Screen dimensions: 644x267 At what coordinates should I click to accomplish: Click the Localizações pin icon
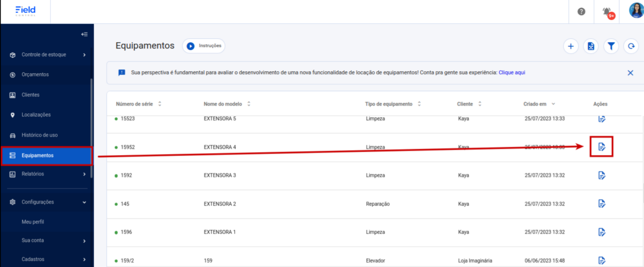12,115
